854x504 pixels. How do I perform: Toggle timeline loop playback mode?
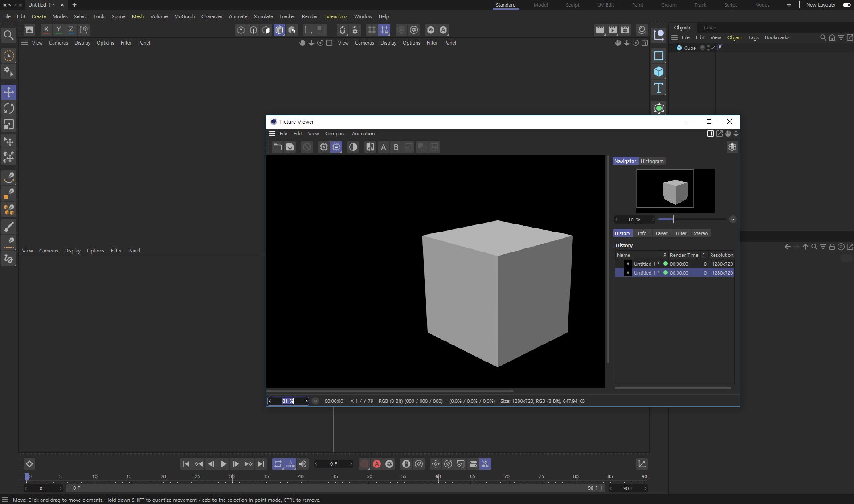point(278,464)
